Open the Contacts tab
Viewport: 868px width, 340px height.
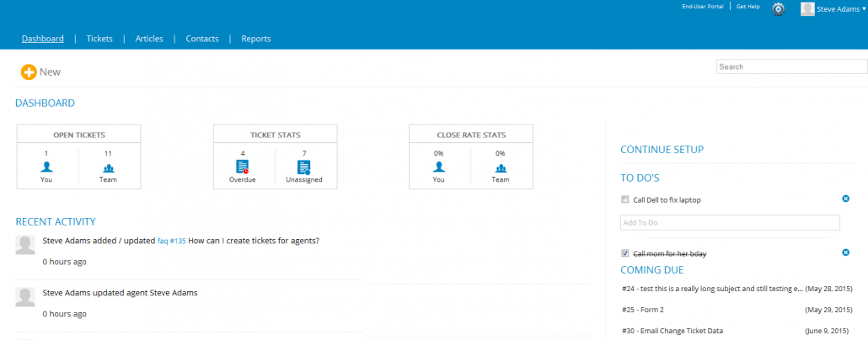click(x=202, y=39)
